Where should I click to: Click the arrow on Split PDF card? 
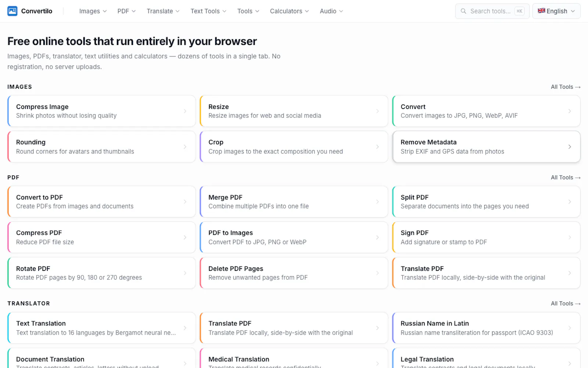pyautogui.click(x=570, y=202)
